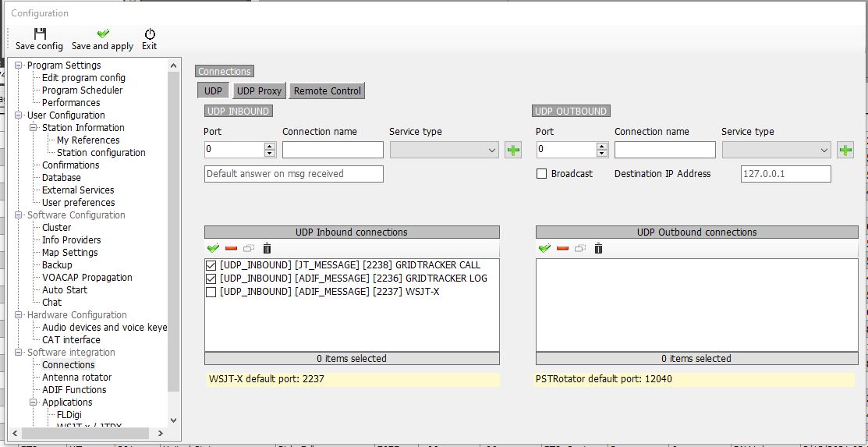
Task: Click tree panel horizontal scroll right arrow
Action: pos(161,433)
